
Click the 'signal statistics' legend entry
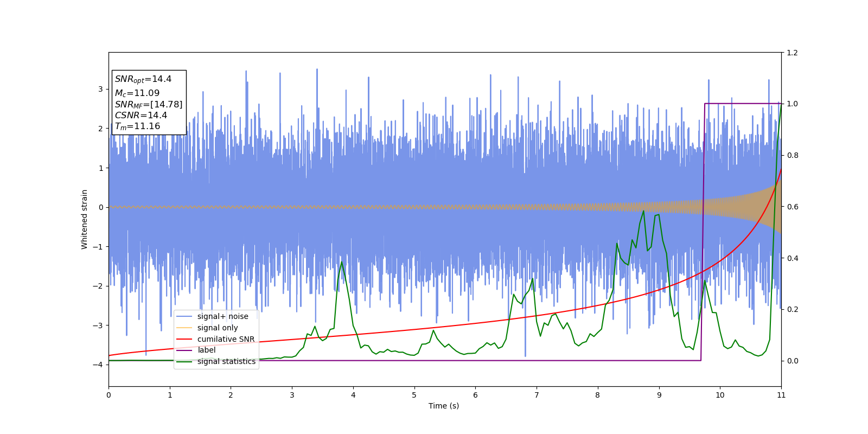click(226, 361)
